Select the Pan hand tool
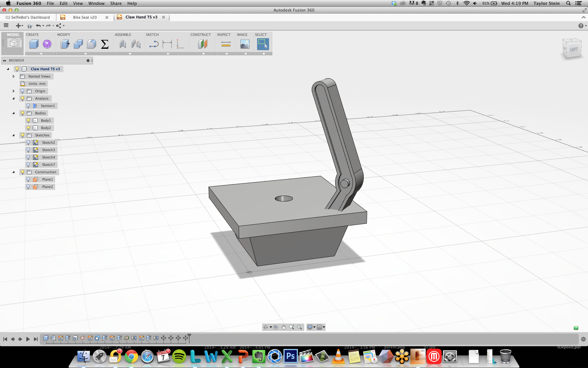 [x=284, y=327]
